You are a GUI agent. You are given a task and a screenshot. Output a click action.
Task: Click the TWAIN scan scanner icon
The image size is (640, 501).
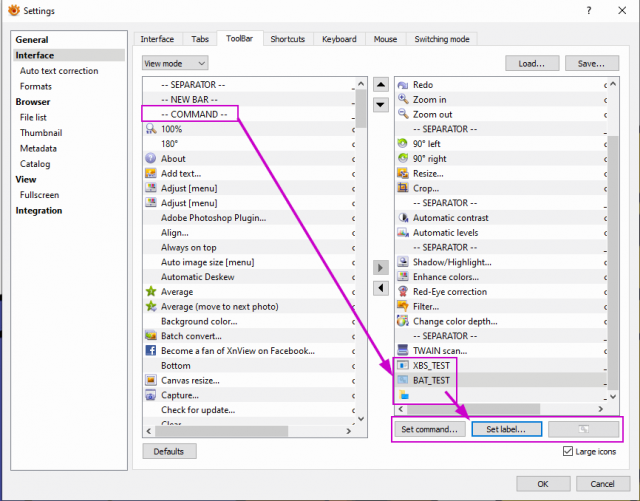click(403, 350)
